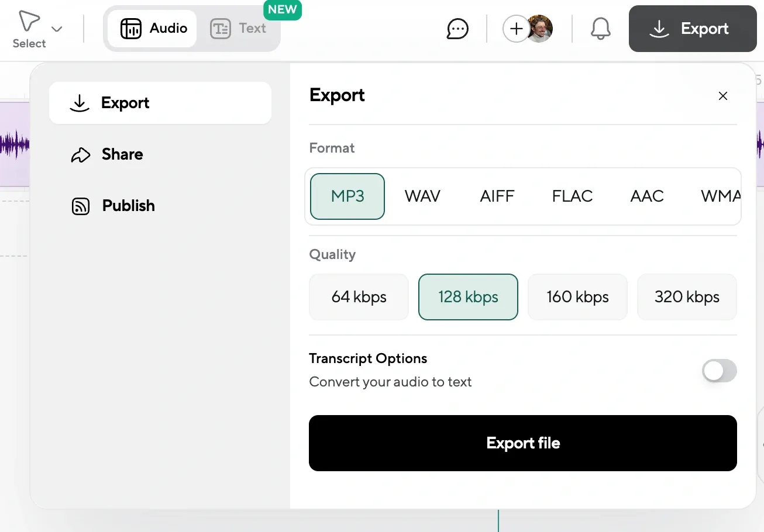Click the add collaborator plus icon
The height and width of the screenshot is (532, 764).
pyautogui.click(x=516, y=28)
